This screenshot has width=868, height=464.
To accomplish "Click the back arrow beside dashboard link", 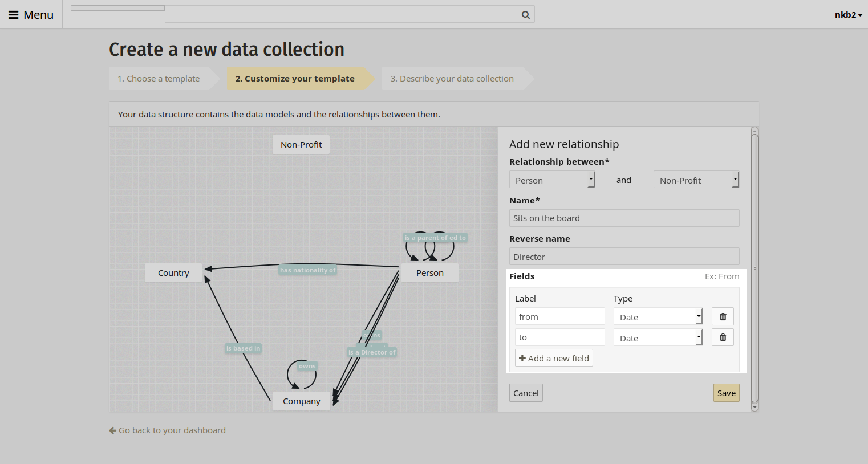I will click(x=113, y=430).
